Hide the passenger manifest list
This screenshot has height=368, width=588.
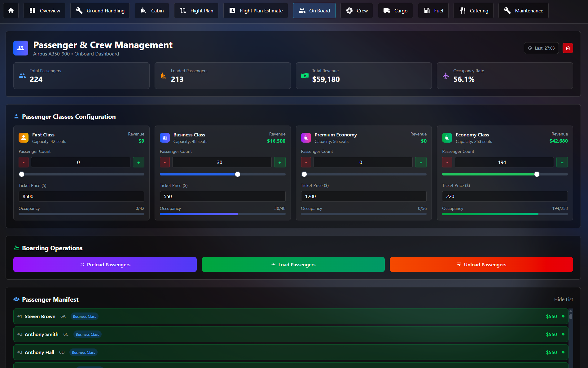coord(563,299)
